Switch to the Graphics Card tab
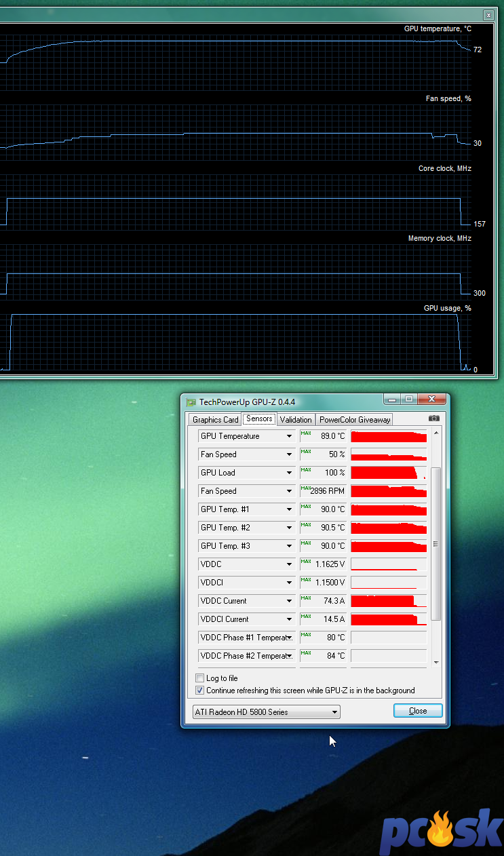Viewport: 504px width, 856px height. 216,420
